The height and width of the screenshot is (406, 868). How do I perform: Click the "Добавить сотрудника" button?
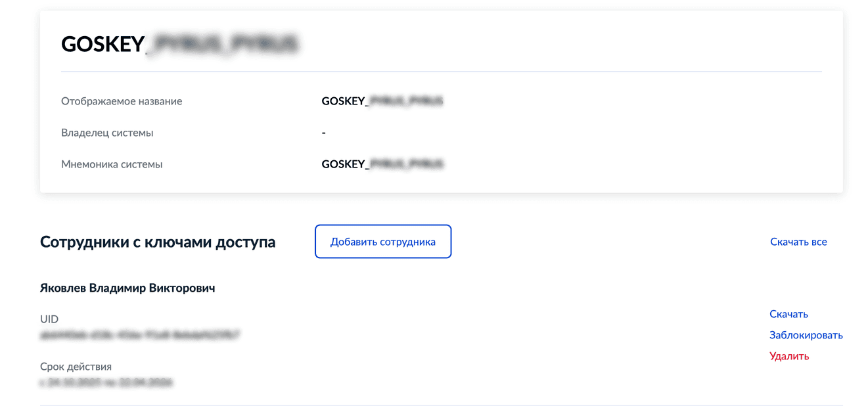[x=382, y=242]
